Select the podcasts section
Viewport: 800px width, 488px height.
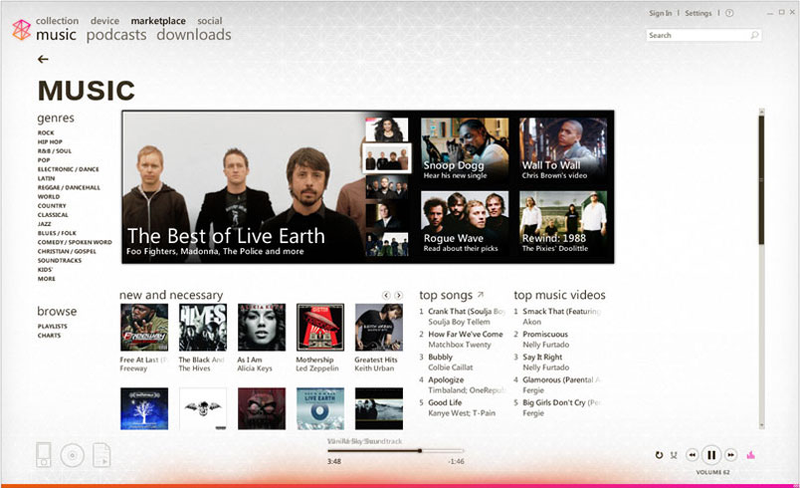(116, 35)
